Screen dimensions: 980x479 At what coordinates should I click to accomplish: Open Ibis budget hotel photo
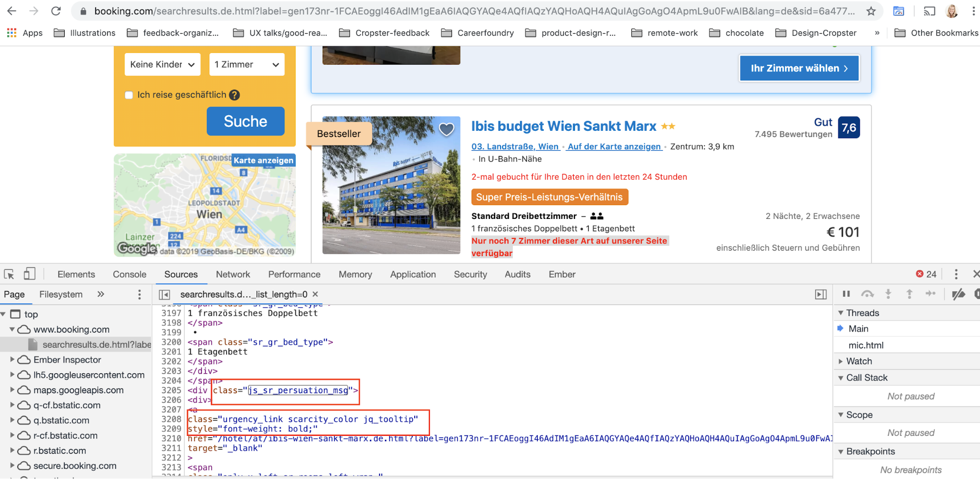(x=391, y=185)
